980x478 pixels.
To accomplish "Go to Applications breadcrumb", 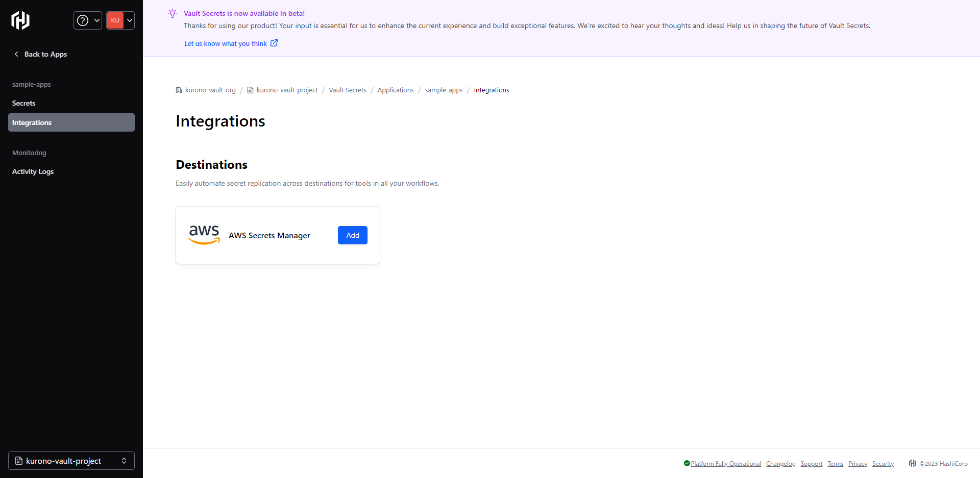I will [x=396, y=90].
